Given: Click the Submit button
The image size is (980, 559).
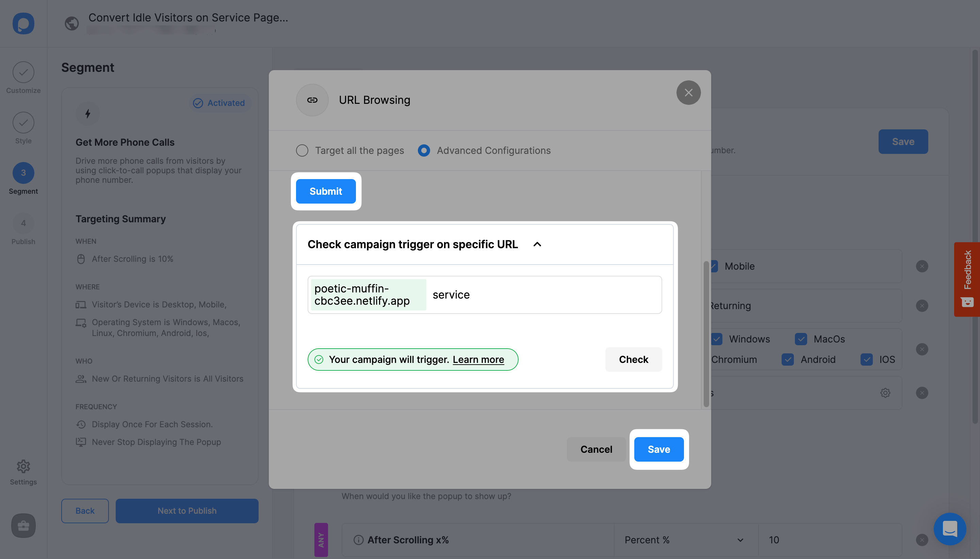Looking at the screenshot, I should tap(326, 191).
